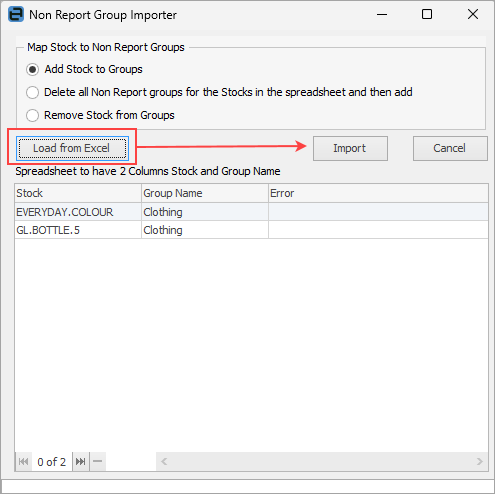This screenshot has height=494, width=495.
Task: Sort by the Group Name column header
Action: tap(205, 193)
